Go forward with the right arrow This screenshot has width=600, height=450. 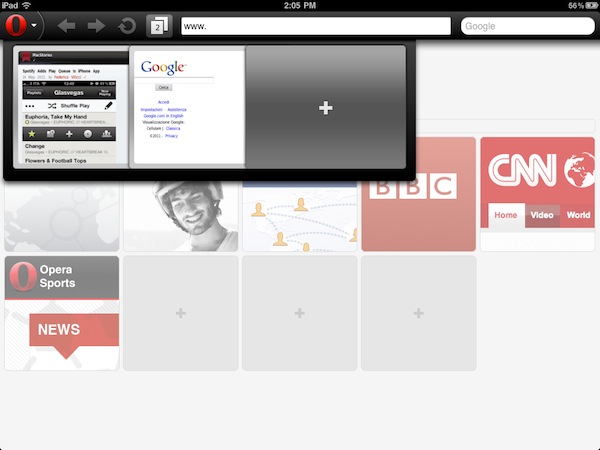tap(96, 26)
